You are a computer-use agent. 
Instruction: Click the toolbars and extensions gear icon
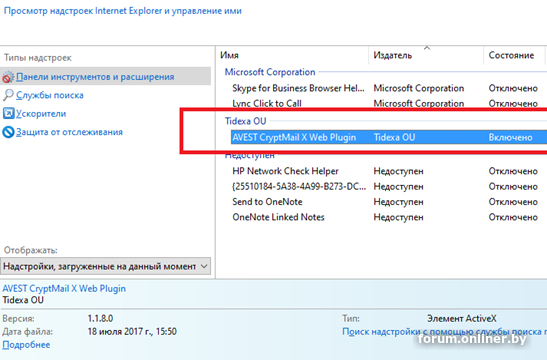8,77
